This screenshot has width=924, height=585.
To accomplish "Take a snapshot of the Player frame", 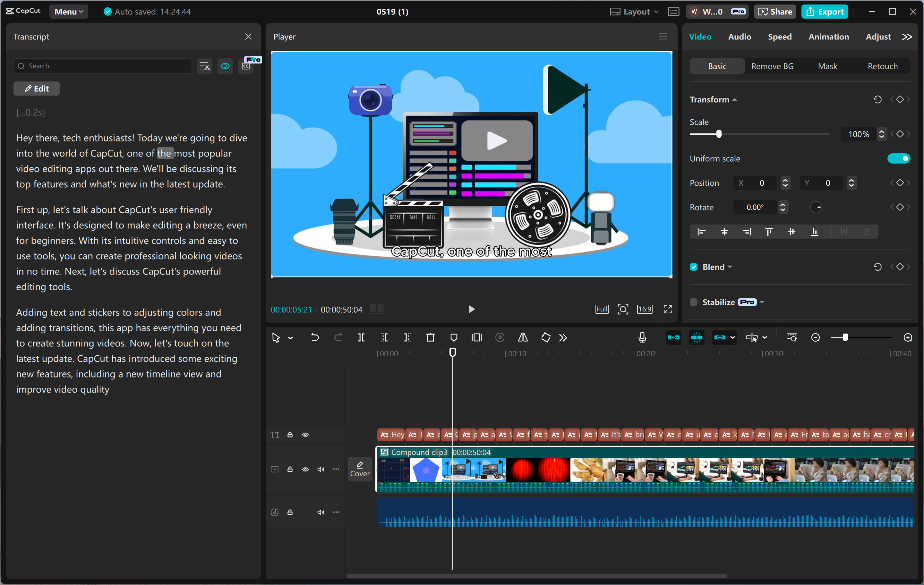I will [x=623, y=309].
